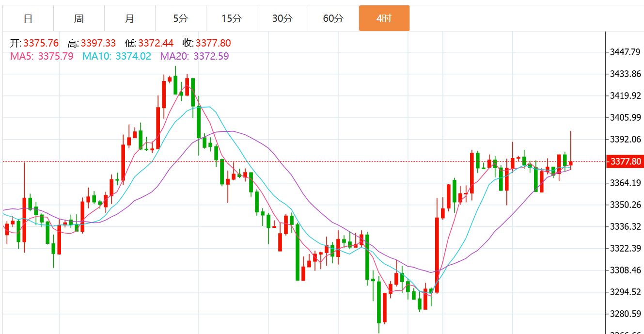
Task: Click the active 4时 tab
Action: point(384,18)
